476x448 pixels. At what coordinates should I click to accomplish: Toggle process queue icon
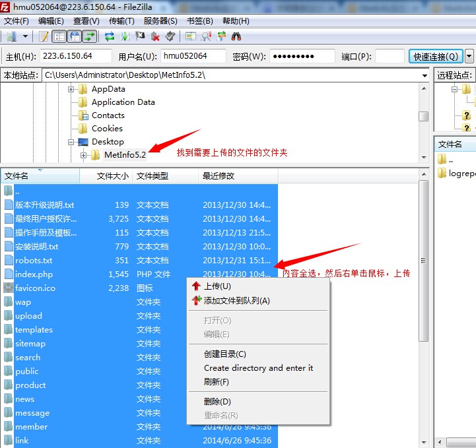(125, 37)
